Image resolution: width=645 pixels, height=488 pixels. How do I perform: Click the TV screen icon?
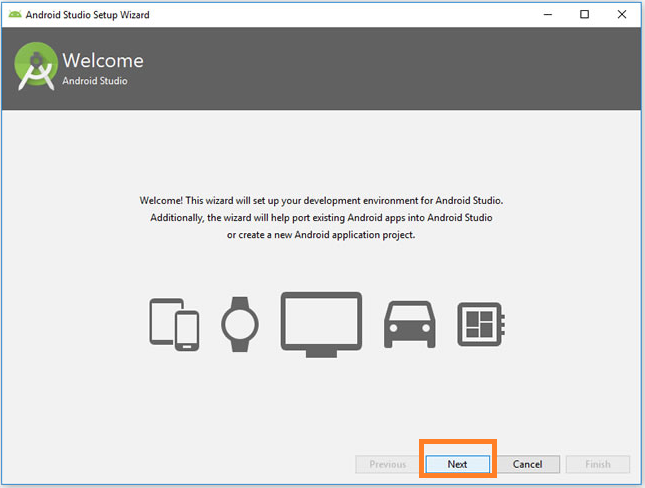coord(321,325)
